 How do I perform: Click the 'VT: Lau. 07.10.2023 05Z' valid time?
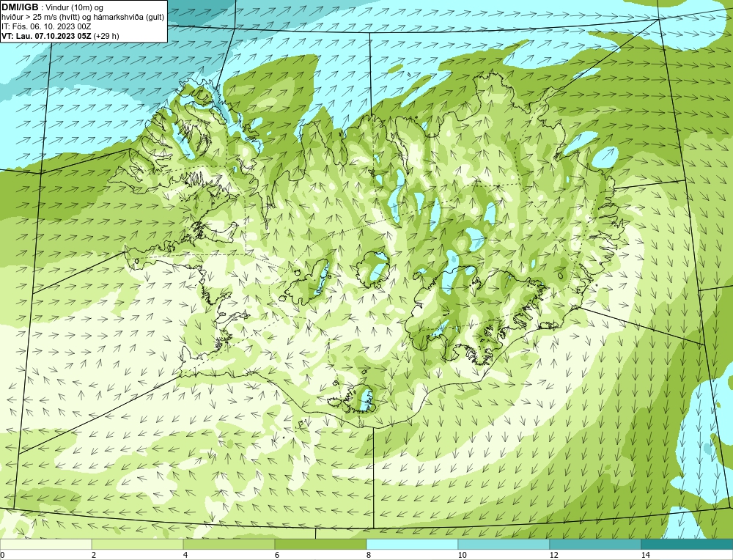47,35
